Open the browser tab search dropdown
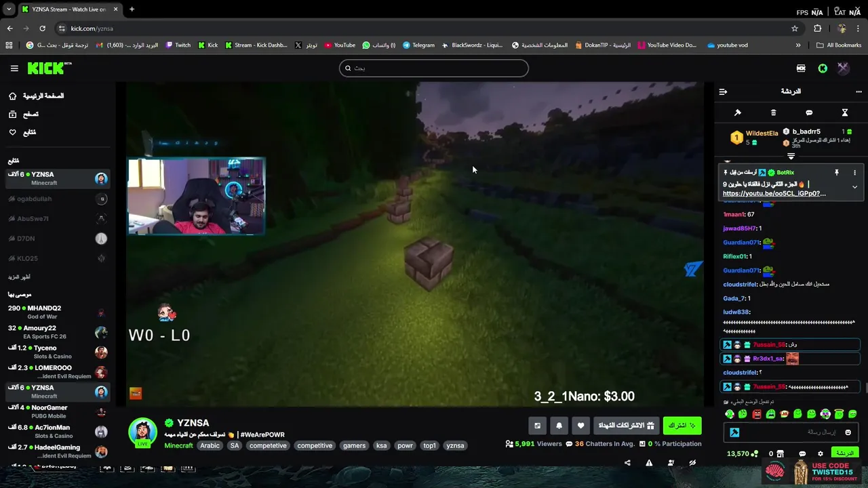Image resolution: width=868 pixels, height=488 pixels. [9, 9]
